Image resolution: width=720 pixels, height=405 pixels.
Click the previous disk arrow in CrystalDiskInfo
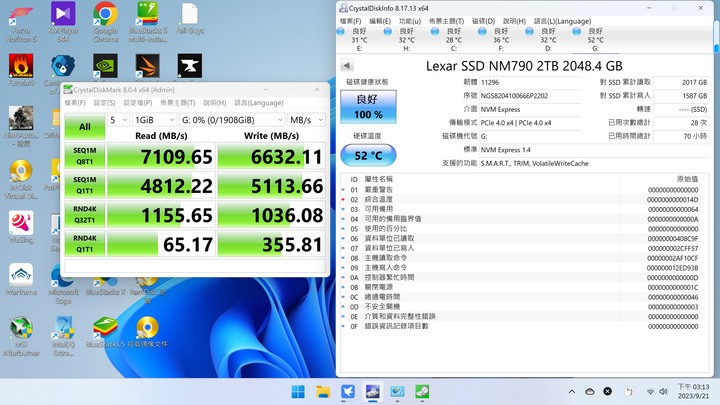(347, 66)
